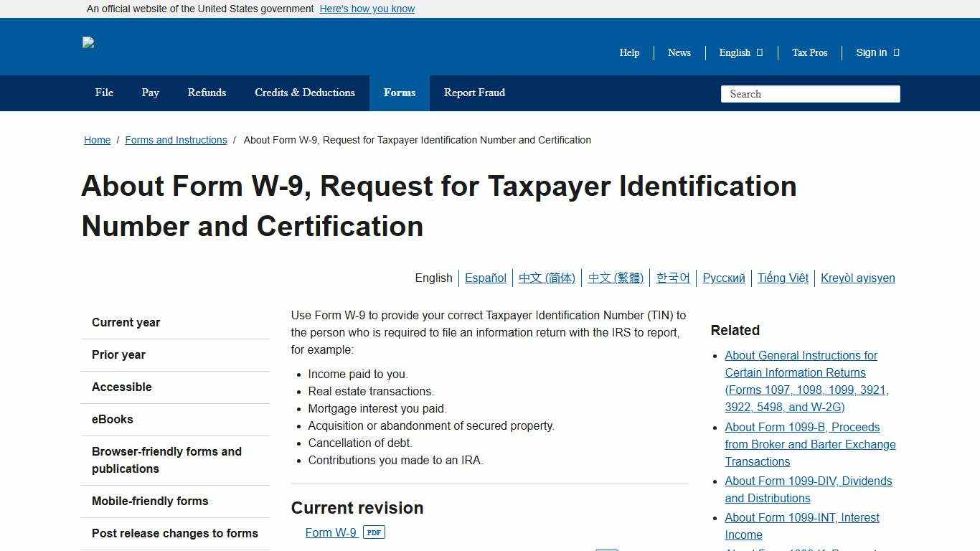Switch language to 한국어

pyautogui.click(x=672, y=278)
